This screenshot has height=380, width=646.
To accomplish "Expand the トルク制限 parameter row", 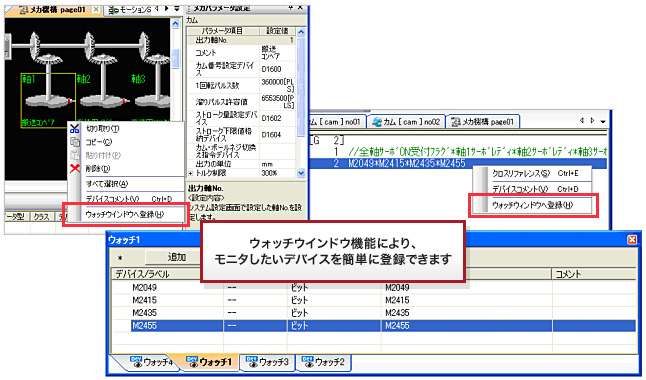I will click(190, 174).
